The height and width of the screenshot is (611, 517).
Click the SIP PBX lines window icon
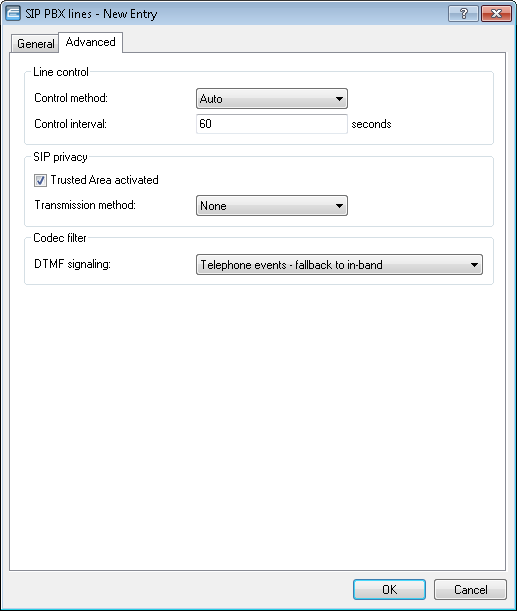[13, 13]
